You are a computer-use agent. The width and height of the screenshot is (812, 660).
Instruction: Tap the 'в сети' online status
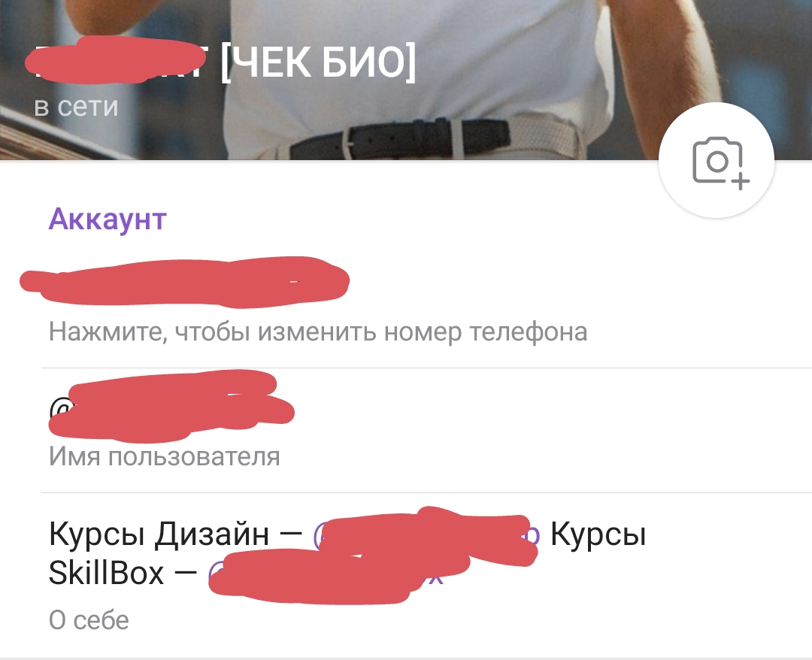point(76,106)
